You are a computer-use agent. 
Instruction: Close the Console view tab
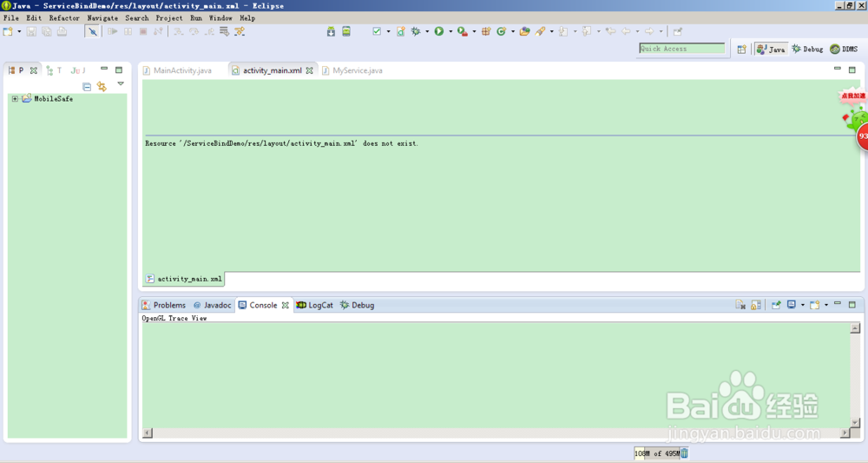(285, 305)
